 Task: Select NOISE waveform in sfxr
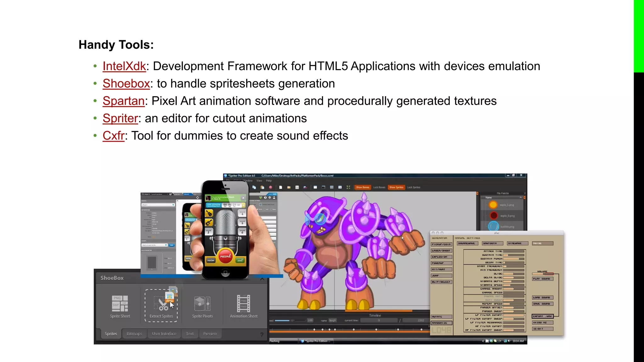[x=542, y=244]
